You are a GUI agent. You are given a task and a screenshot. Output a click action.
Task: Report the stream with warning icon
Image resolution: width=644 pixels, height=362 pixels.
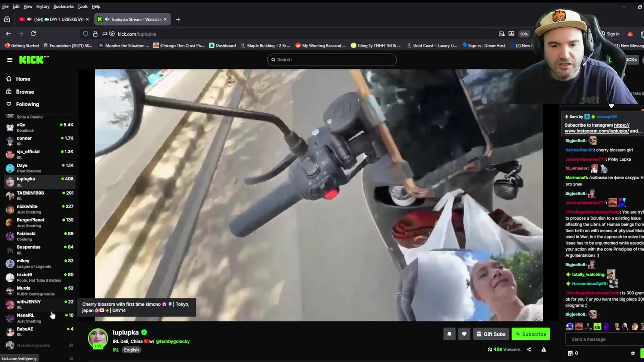[x=543, y=349]
